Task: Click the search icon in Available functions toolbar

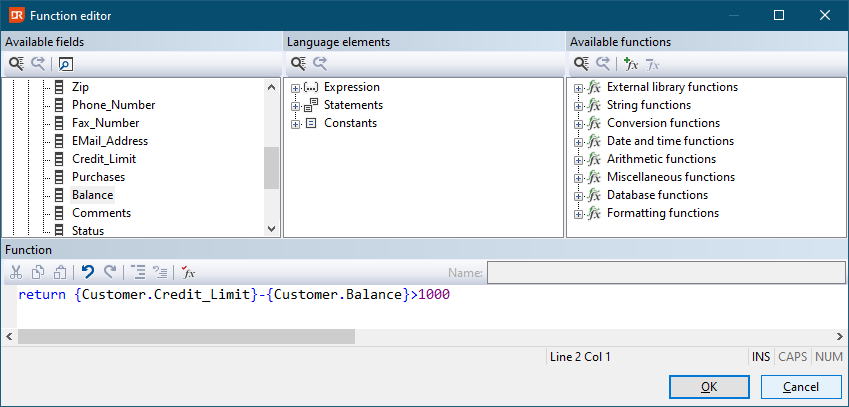Action: click(x=582, y=64)
